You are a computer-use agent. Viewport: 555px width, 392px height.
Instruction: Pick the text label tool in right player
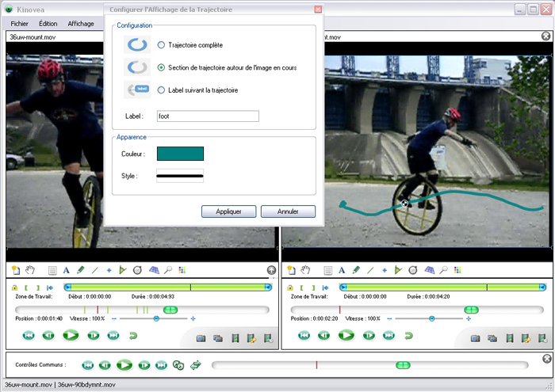click(x=343, y=270)
